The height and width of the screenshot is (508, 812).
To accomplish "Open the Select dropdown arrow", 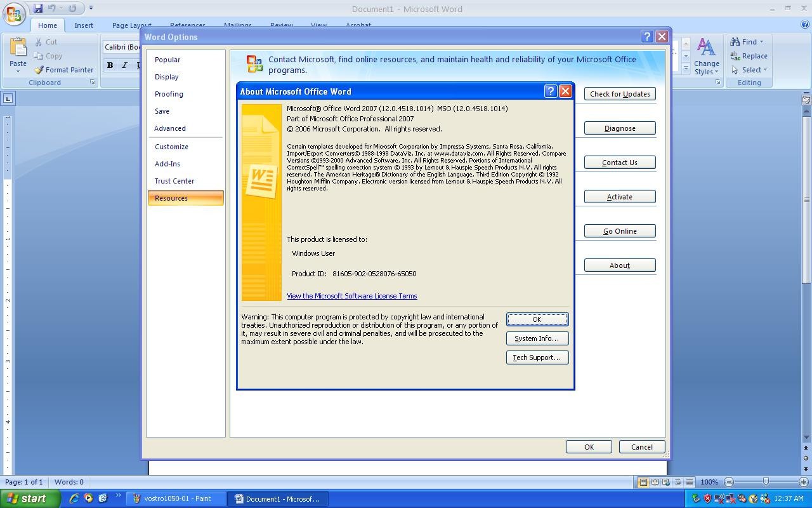I will pos(765,70).
